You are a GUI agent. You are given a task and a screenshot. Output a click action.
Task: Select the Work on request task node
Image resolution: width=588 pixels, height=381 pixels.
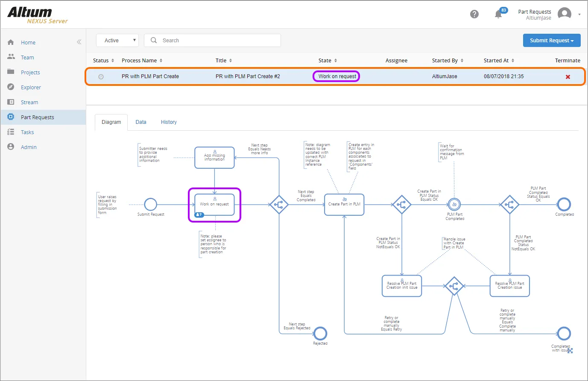(214, 205)
